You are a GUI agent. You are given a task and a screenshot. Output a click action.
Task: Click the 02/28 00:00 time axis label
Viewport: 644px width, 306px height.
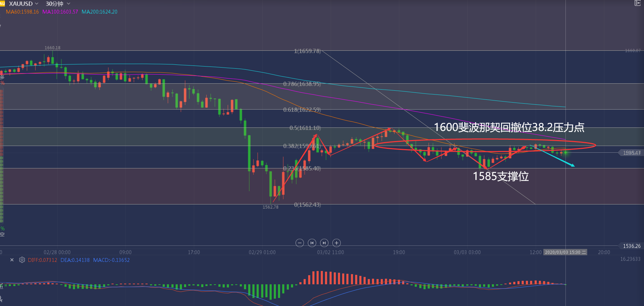coord(57,252)
